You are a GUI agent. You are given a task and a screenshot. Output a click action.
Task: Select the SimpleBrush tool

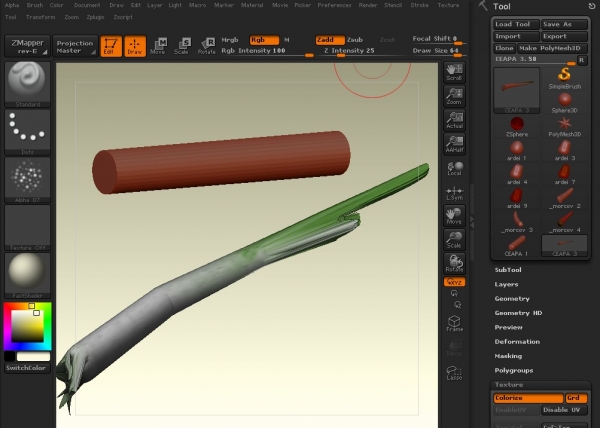[x=564, y=78]
